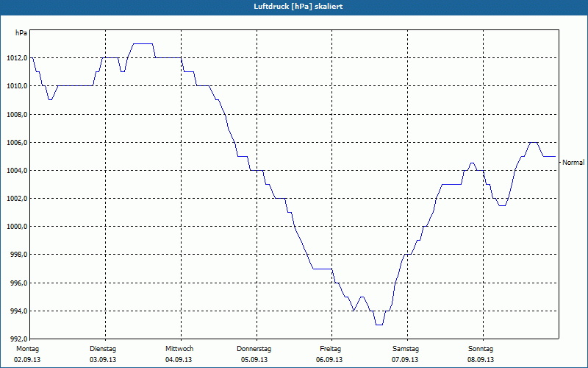Viewport: 588px width, 368px height.
Task: Click the date 06.09.13
Action: (329, 360)
